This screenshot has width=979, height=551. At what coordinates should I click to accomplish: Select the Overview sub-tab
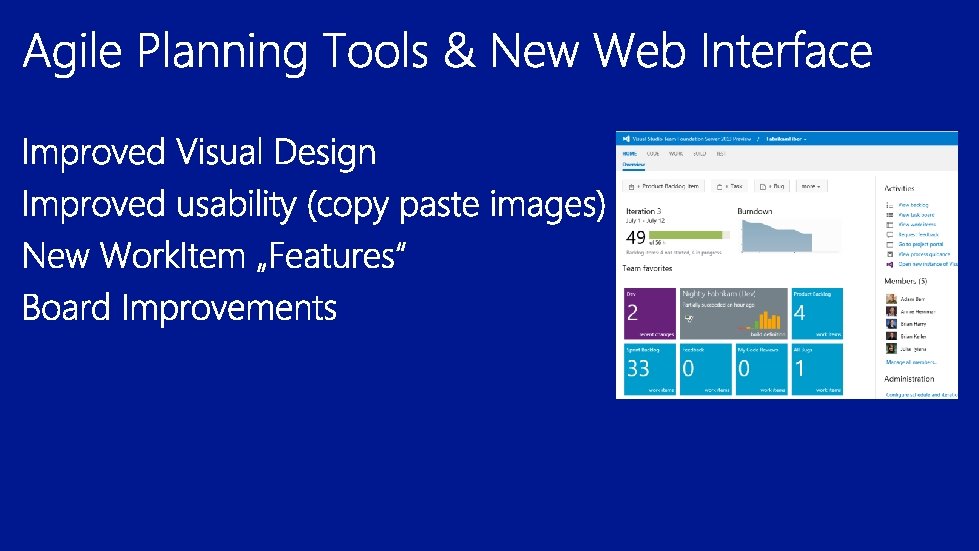[x=633, y=165]
